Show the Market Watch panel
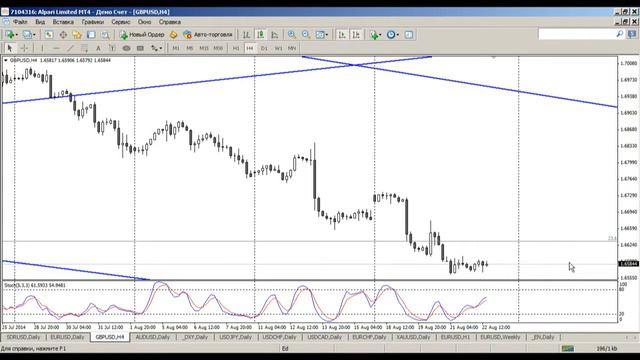The width and height of the screenshot is (640, 360). [49, 35]
